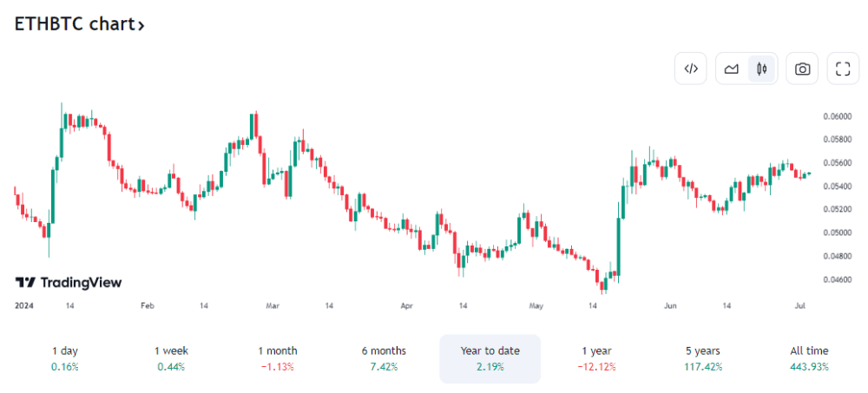Show the 6 months range
This screenshot has width=868, height=393.
384,358
